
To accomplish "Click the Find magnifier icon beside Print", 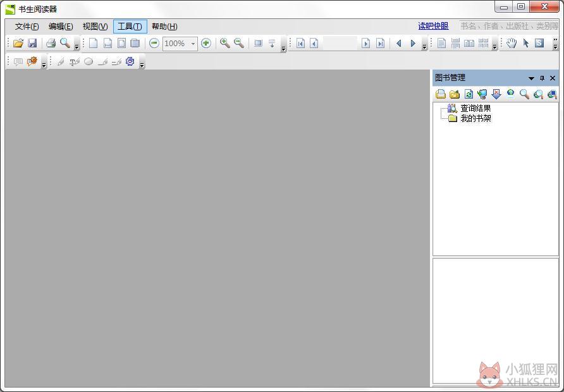I will click(64, 44).
